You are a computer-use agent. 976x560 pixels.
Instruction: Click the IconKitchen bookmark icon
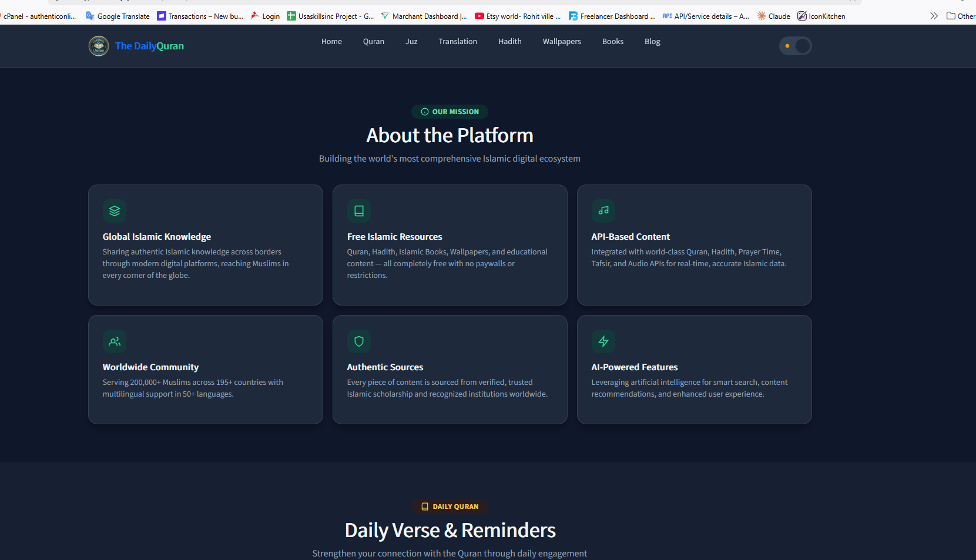(x=802, y=16)
